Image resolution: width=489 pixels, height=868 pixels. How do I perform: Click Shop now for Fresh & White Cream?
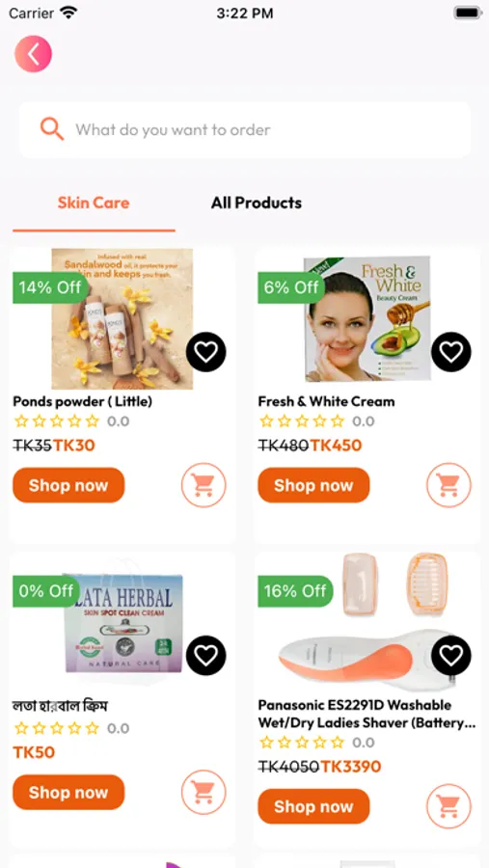click(x=313, y=485)
